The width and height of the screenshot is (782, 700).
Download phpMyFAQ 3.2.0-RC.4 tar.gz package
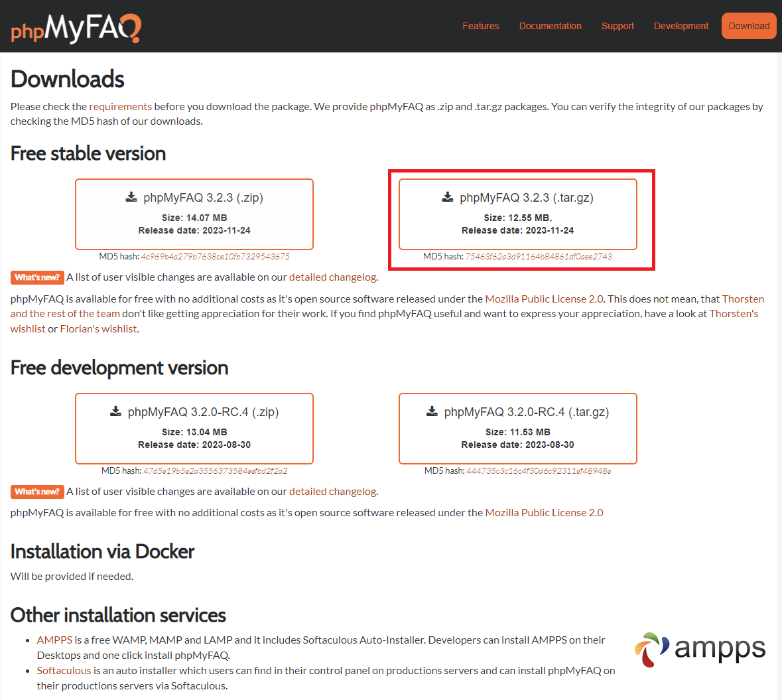tap(517, 429)
